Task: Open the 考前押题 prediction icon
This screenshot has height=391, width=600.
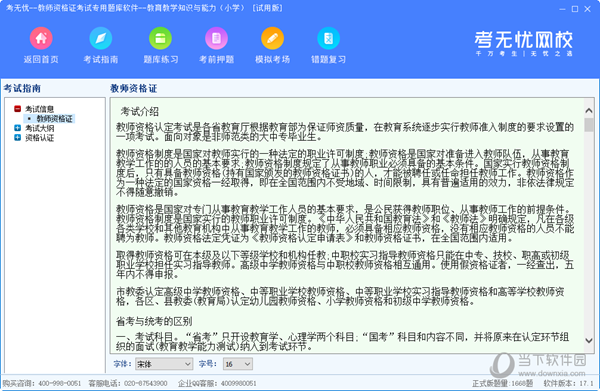Action: [x=217, y=38]
